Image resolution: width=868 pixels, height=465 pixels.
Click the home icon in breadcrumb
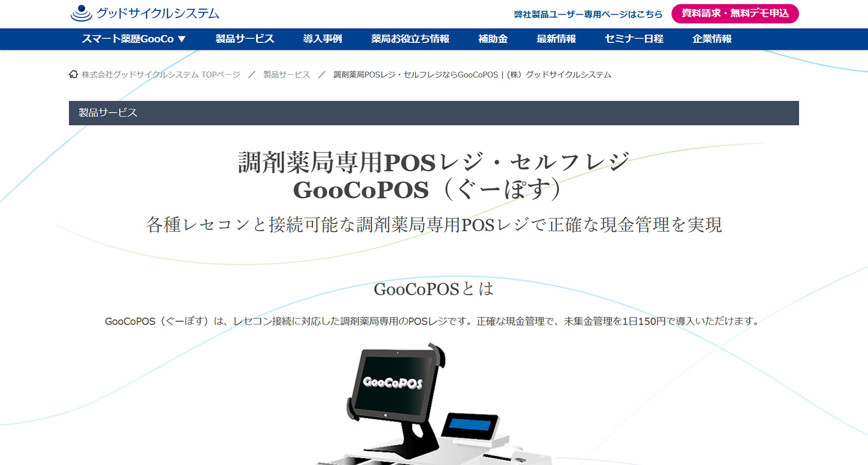point(73,74)
